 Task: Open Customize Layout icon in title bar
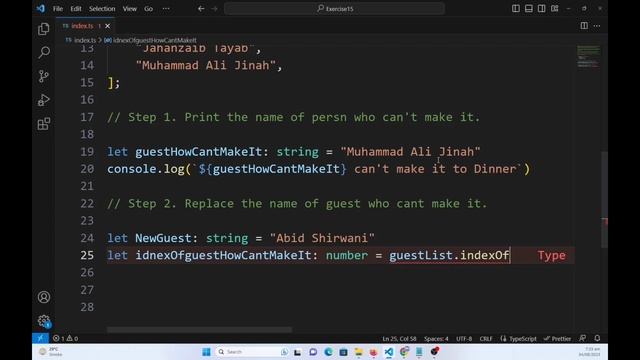coord(555,9)
